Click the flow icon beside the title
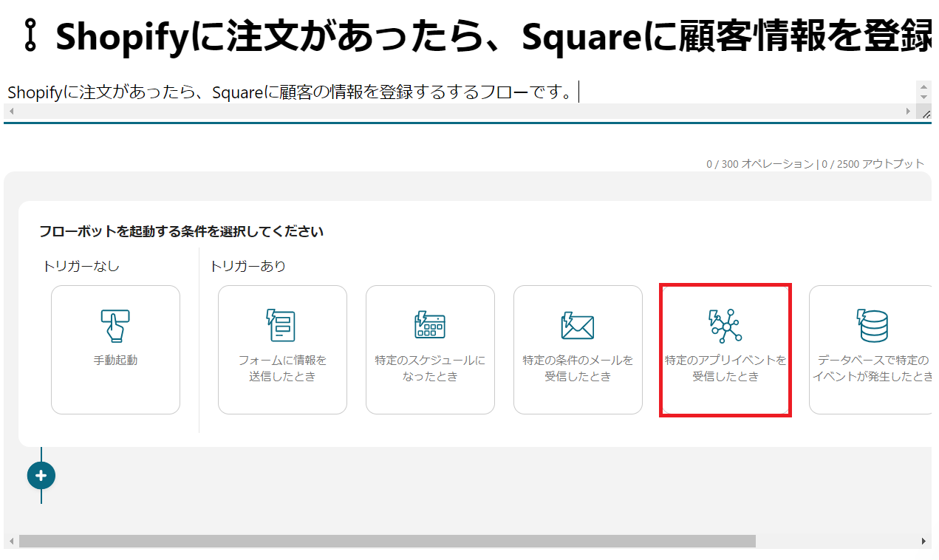The width and height of the screenshot is (939, 560). coord(30,35)
